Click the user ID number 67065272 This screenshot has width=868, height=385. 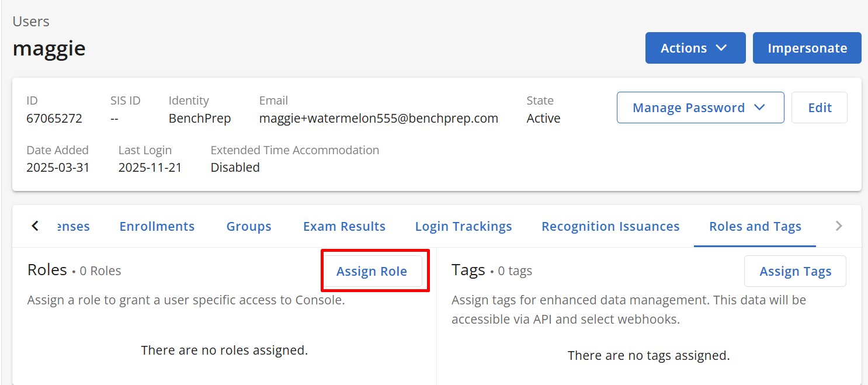(54, 119)
